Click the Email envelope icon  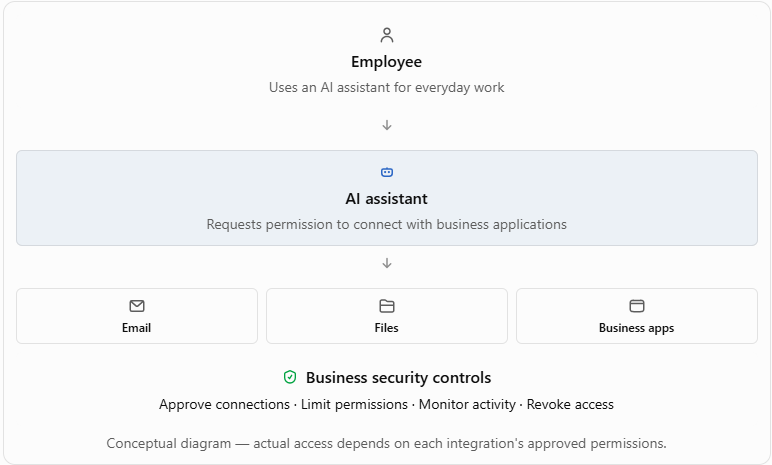point(137,306)
